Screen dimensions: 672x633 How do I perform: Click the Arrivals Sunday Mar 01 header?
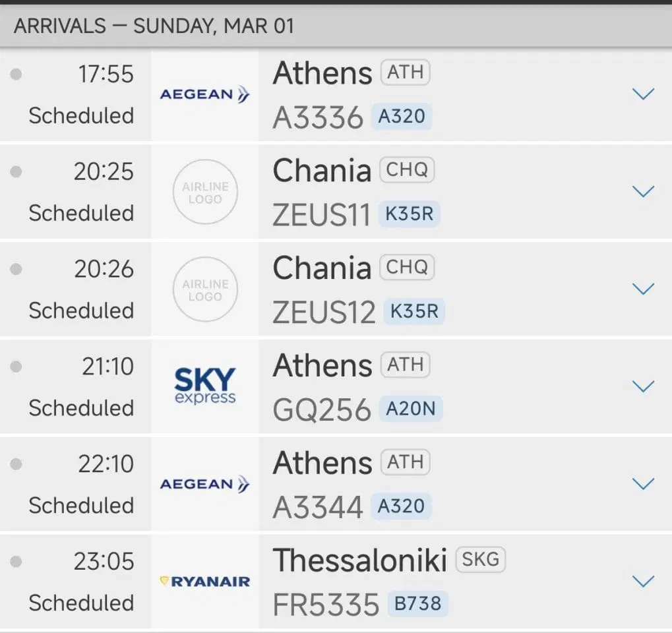(x=154, y=26)
